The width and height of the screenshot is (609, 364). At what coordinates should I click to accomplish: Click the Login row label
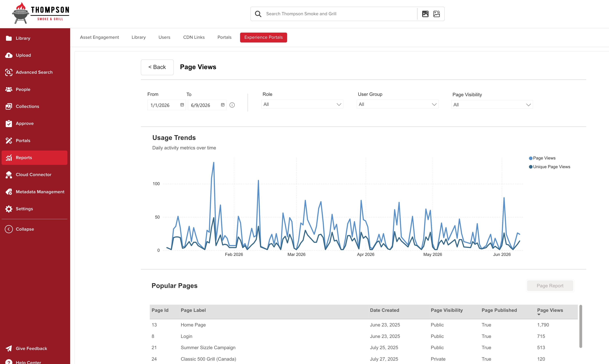point(186,337)
